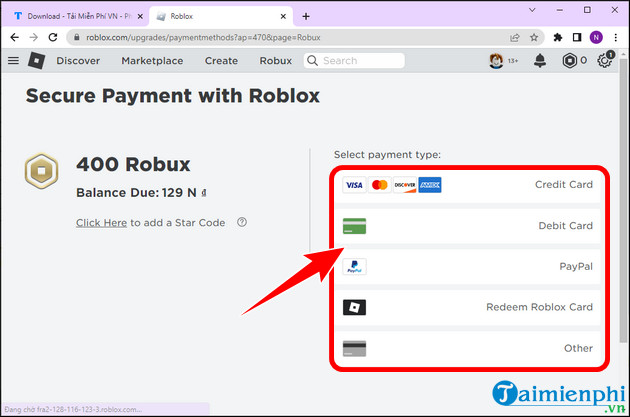Click the gold 400 Robux coin icon
This screenshot has height=417, width=630.
point(41,171)
